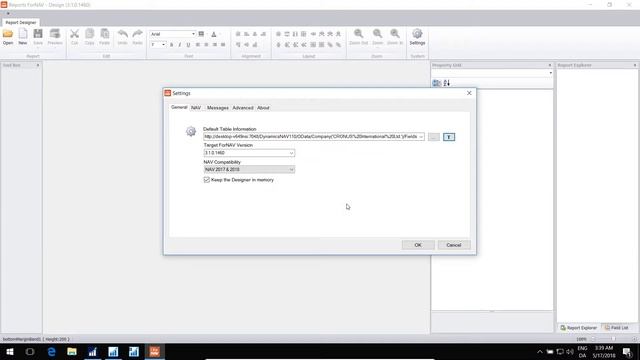Move the zoom slider in status bar

613,339
